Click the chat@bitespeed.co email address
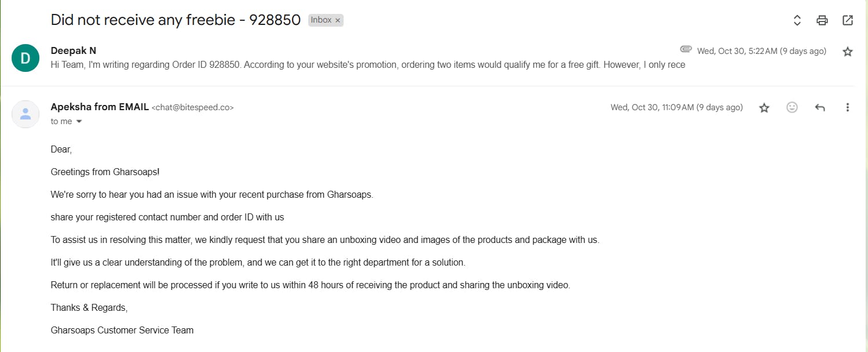Viewport: 868px width, 352px height. click(x=192, y=108)
